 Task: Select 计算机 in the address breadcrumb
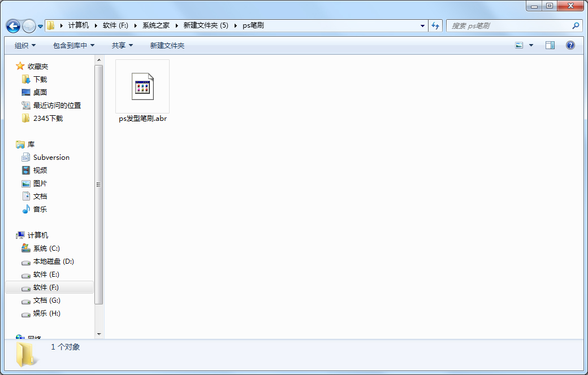[x=79, y=25]
